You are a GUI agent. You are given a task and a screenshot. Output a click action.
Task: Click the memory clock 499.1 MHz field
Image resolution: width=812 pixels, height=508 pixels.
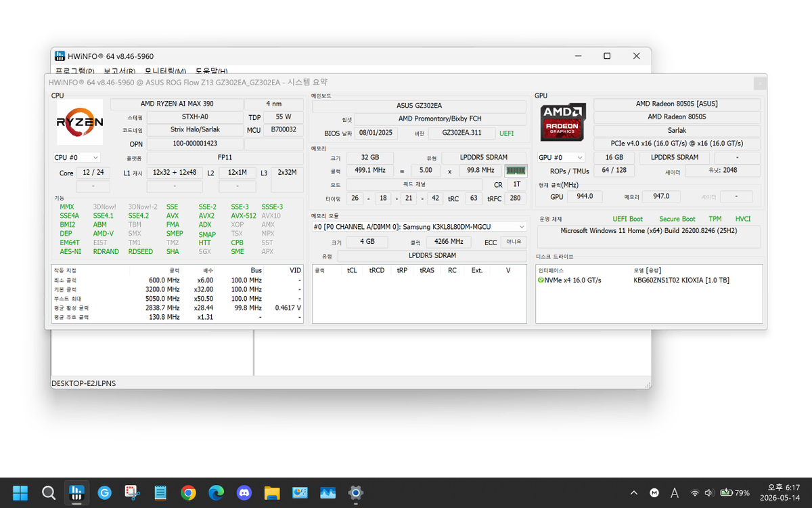tap(369, 171)
